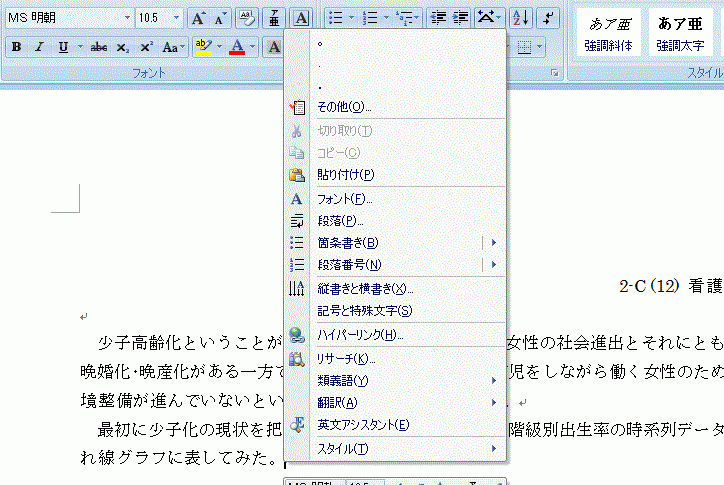
Task: Sort text with the A-Z icon
Action: click(x=521, y=18)
